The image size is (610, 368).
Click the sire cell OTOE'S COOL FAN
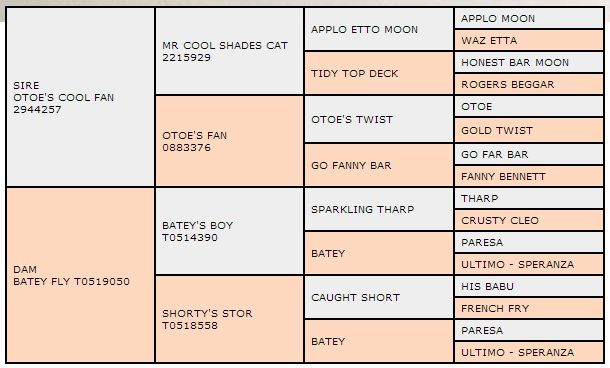[x=81, y=97]
